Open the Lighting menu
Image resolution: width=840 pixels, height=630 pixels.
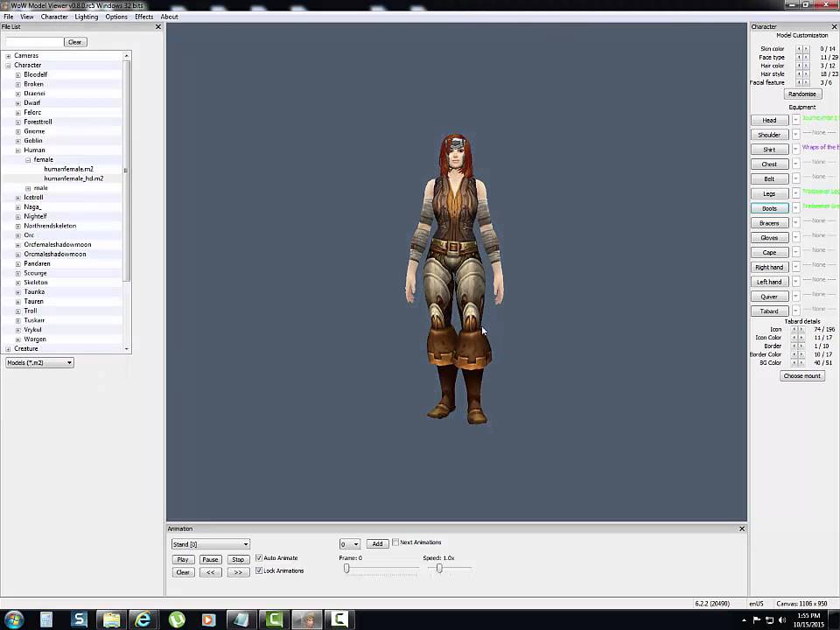pos(87,17)
